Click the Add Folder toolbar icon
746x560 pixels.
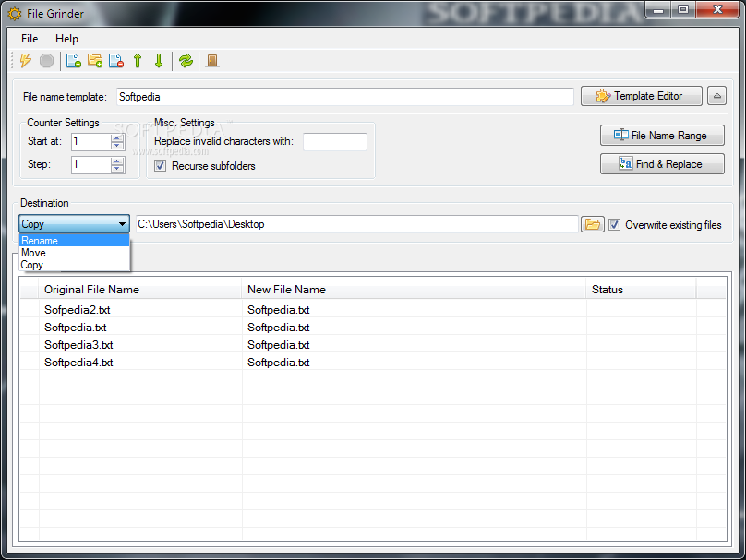[x=95, y=61]
